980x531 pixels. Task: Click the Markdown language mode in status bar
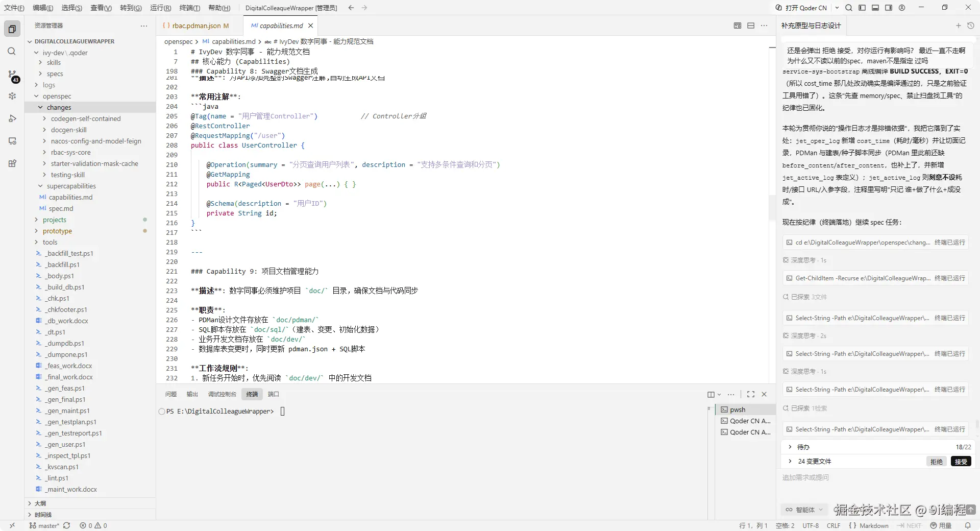pyautogui.click(x=873, y=525)
